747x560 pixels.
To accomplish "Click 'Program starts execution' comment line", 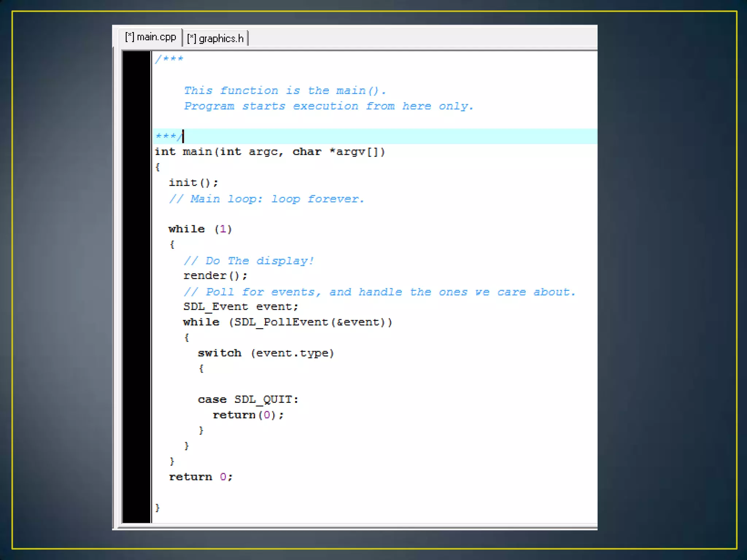I will (328, 106).
